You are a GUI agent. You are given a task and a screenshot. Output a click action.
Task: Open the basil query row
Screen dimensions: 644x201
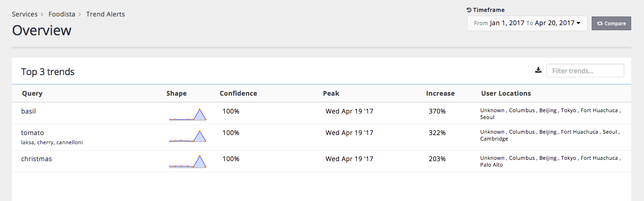pos(28,111)
